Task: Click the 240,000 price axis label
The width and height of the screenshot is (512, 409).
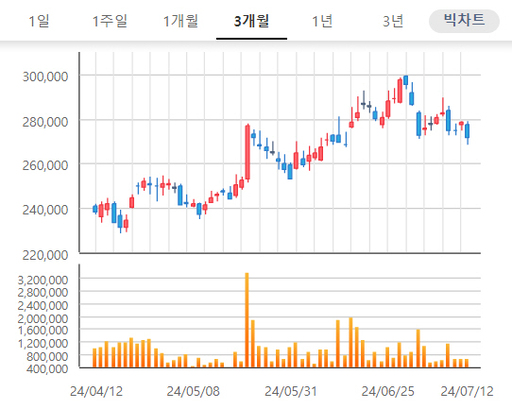Action: [45, 210]
